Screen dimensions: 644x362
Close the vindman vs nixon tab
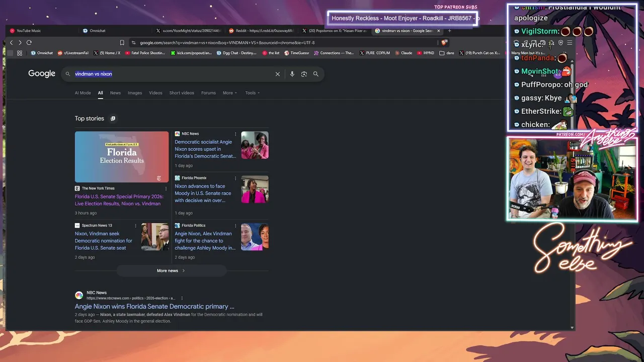tap(438, 31)
